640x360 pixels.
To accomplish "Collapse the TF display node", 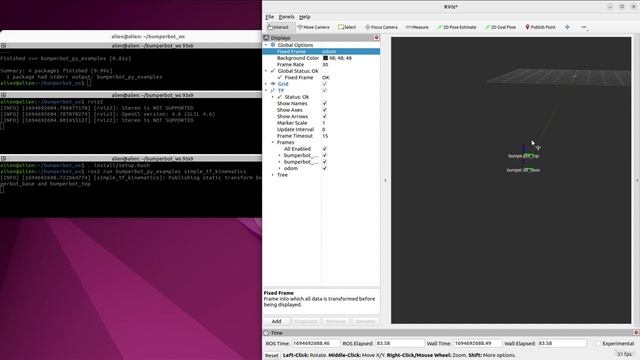I will [266, 90].
